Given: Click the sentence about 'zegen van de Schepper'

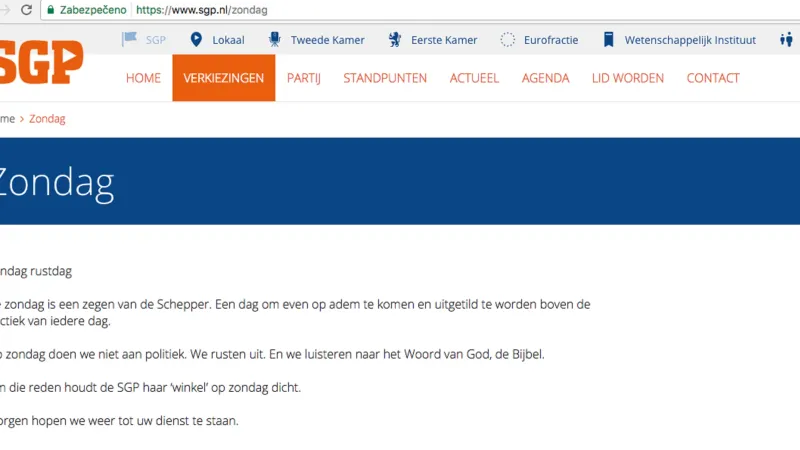Looking at the screenshot, I should tap(295, 312).
